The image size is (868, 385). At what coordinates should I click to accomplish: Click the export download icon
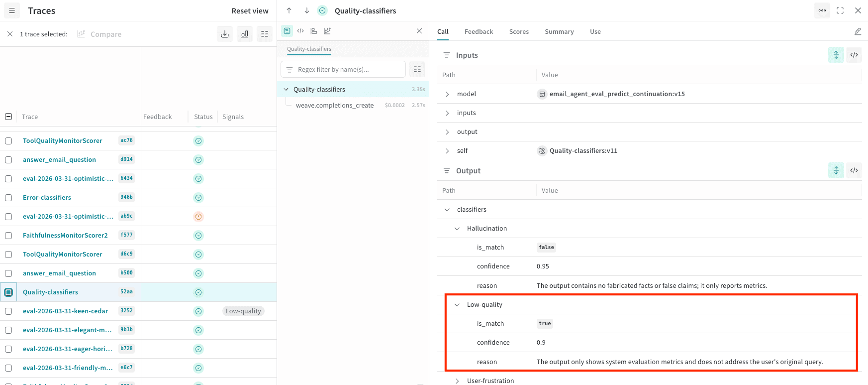pos(225,34)
